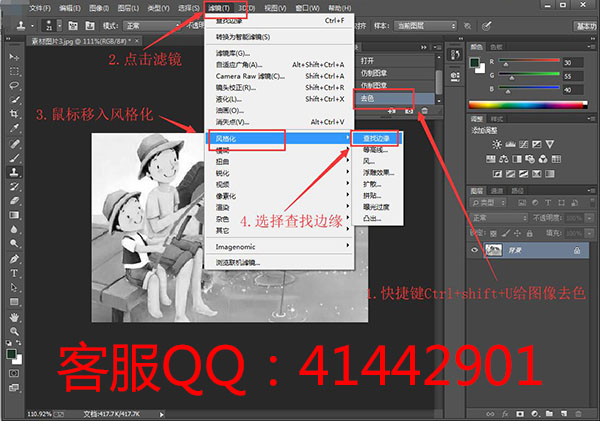600x421 pixels.
Task: Select the Crop tool
Action: point(14,114)
